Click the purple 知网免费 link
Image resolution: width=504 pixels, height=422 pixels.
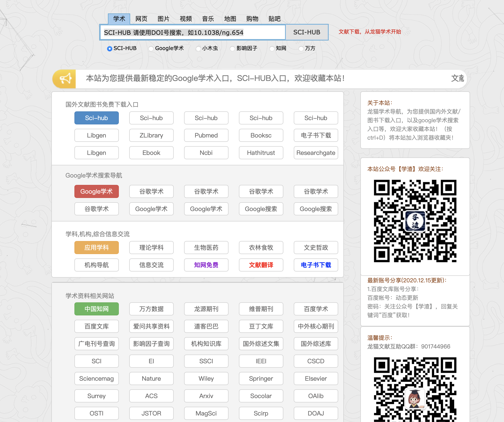click(206, 265)
